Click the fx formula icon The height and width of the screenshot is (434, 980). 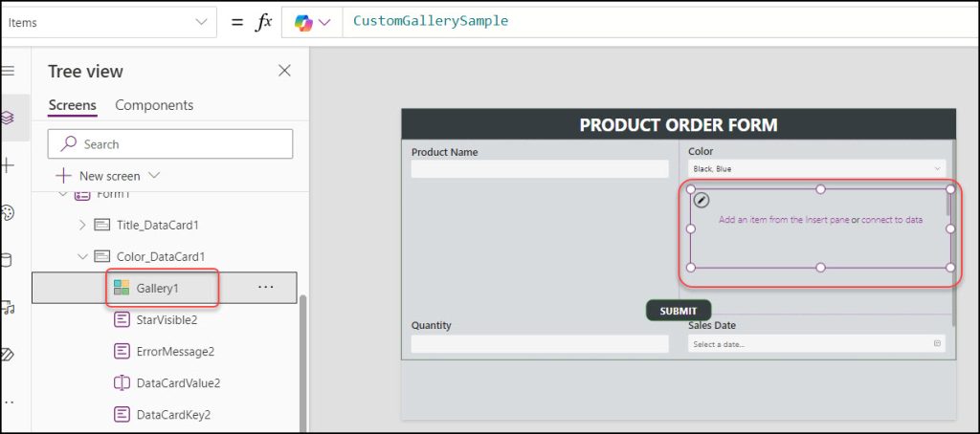point(263,23)
